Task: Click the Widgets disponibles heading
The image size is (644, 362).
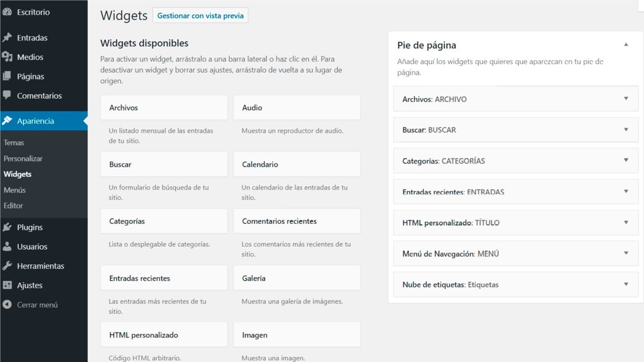Action: tap(144, 43)
